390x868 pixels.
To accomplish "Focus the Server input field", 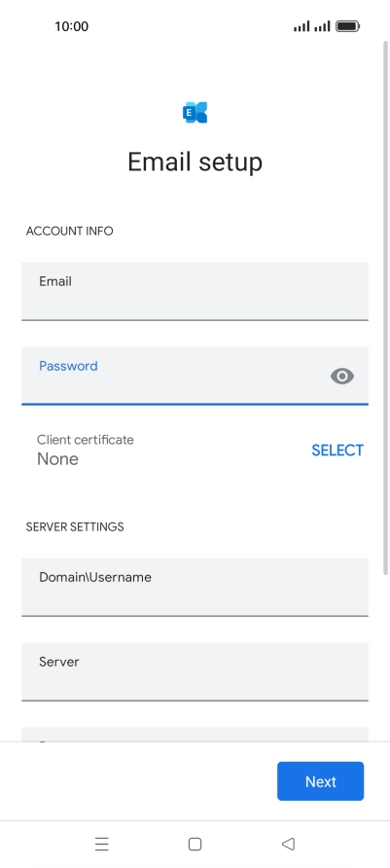I will click(195, 671).
